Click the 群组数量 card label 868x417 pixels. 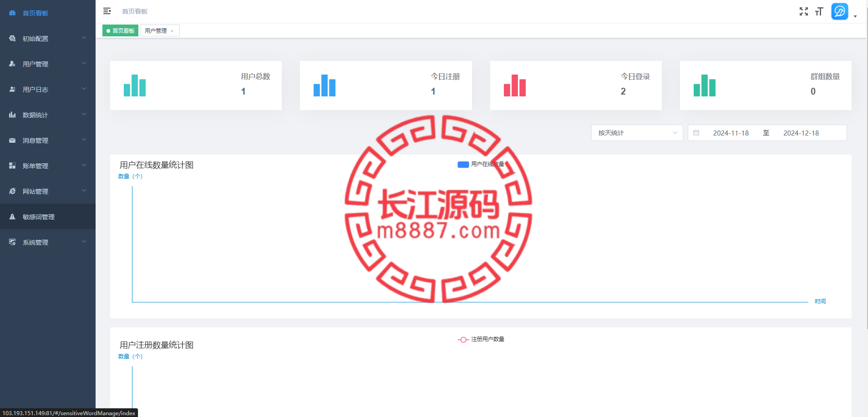tap(825, 76)
